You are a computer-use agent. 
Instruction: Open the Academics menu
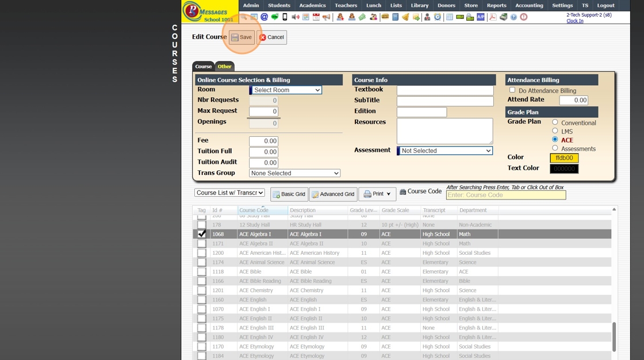coord(312,5)
